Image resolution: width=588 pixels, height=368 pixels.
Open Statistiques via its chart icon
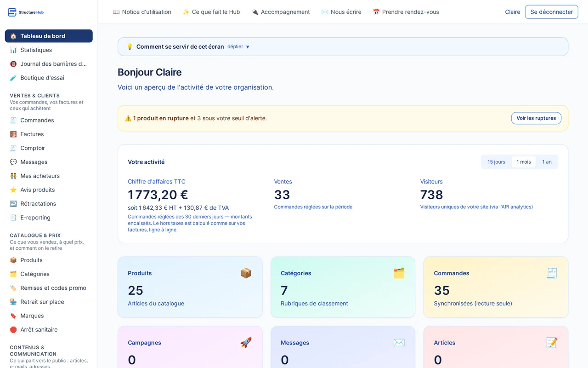pyautogui.click(x=13, y=50)
